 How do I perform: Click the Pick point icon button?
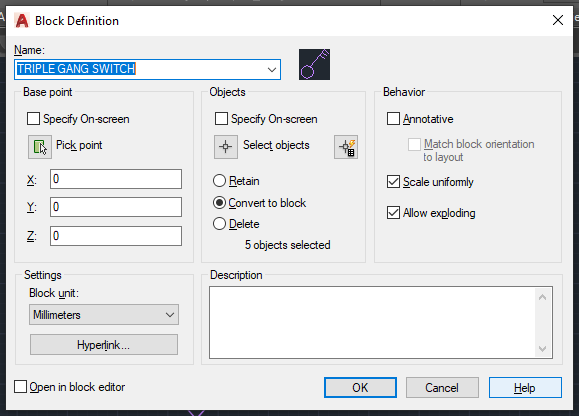40,147
